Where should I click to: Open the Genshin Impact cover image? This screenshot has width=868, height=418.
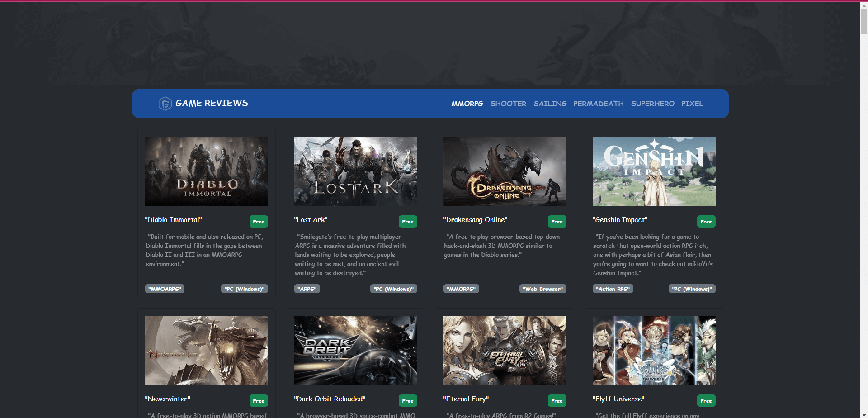pos(654,171)
